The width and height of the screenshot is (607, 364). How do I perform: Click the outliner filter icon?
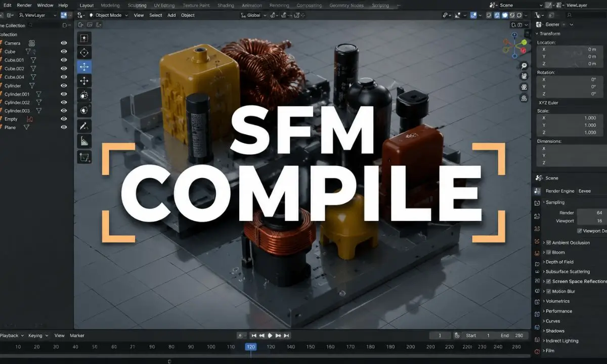click(64, 25)
